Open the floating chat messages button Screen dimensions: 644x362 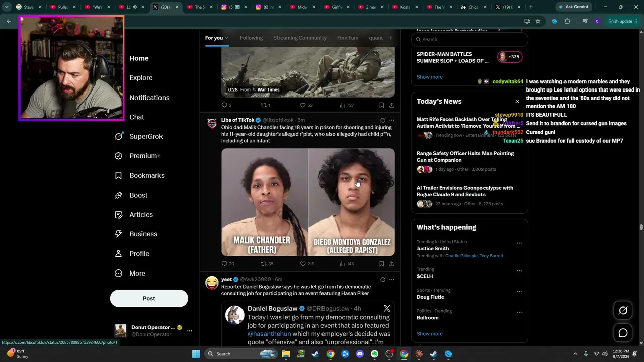[623, 333]
